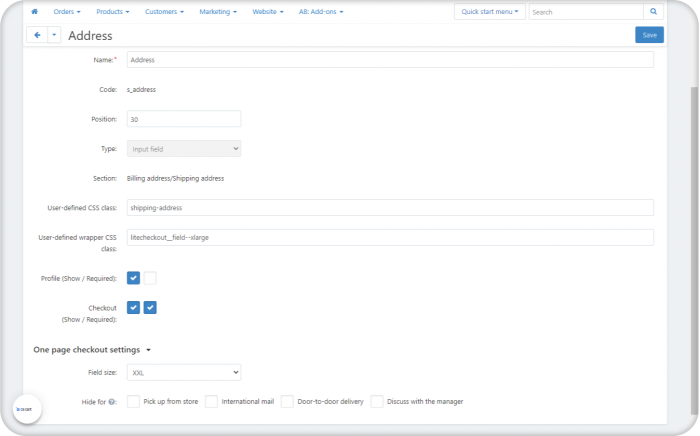Open the Customers menu
Image resolution: width=700 pixels, height=436 pixels.
pyautogui.click(x=164, y=12)
